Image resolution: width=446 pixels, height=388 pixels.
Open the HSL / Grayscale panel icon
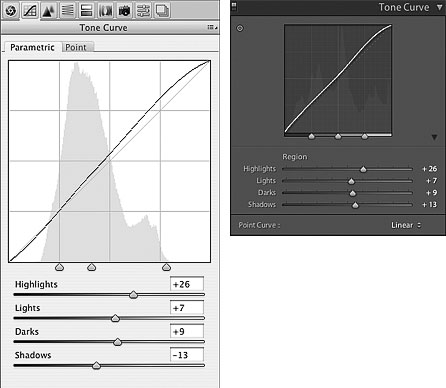coord(68,11)
